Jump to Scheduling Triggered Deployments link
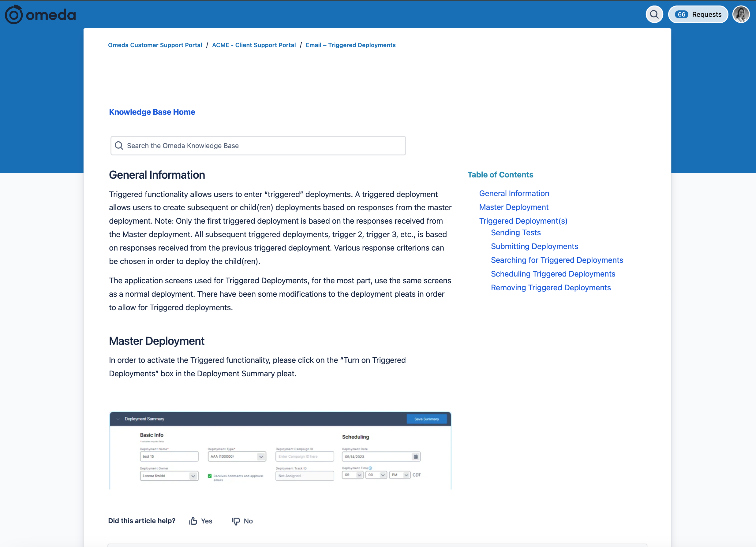The width and height of the screenshot is (756, 547). point(553,274)
